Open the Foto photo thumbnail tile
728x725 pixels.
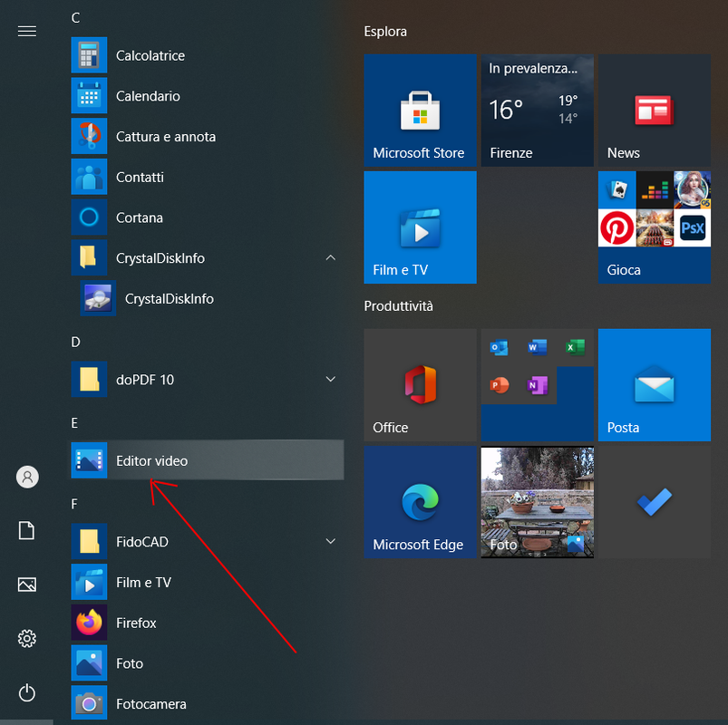538,502
